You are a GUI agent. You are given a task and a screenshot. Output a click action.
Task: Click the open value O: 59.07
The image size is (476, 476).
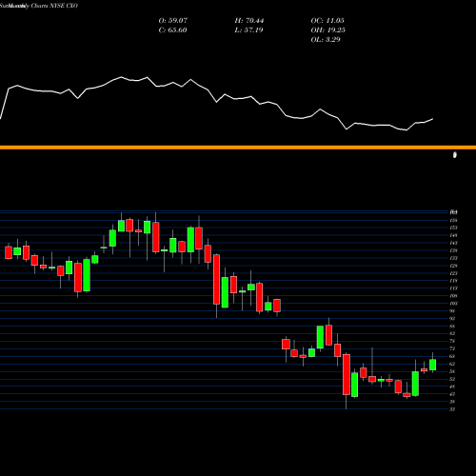173,21
